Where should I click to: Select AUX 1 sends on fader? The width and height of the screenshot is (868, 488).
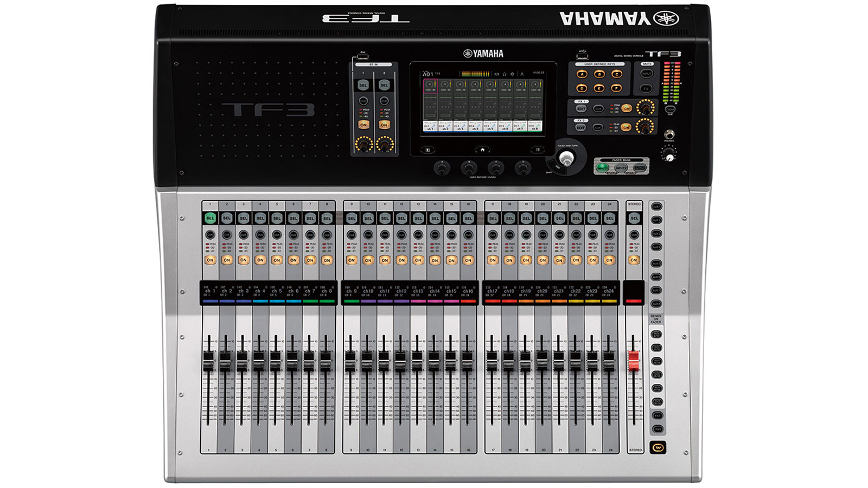coord(656,207)
